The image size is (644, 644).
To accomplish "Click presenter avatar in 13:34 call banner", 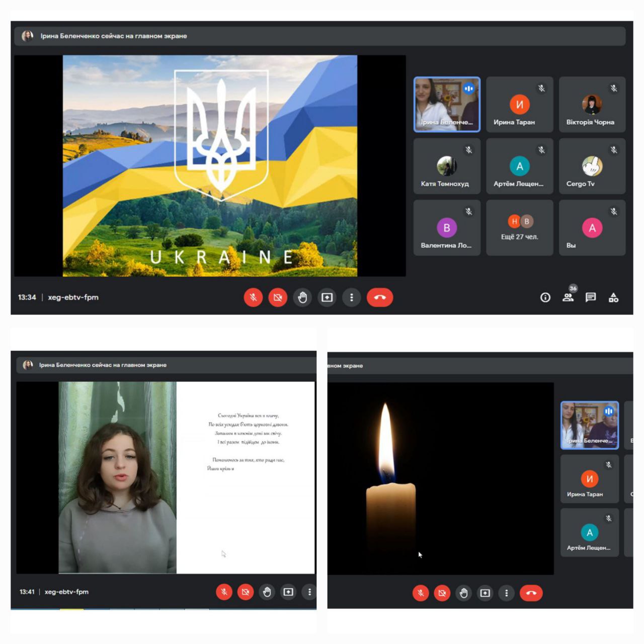I will pyautogui.click(x=28, y=36).
